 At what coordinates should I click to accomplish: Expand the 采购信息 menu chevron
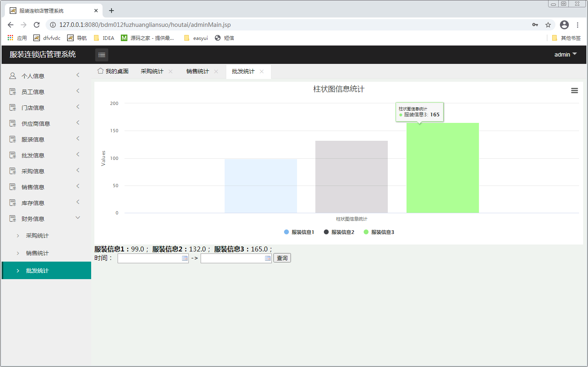(x=78, y=170)
